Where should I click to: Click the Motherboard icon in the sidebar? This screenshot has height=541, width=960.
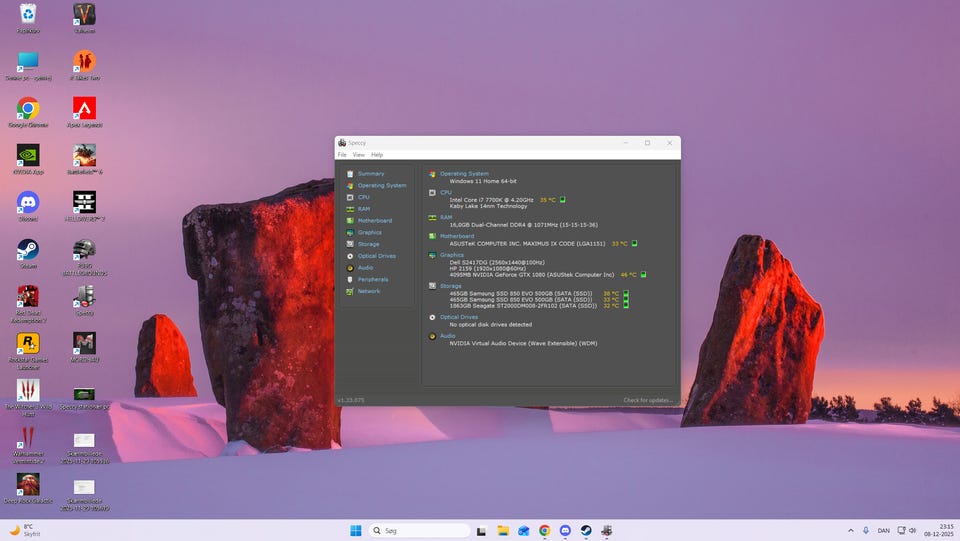coord(349,221)
